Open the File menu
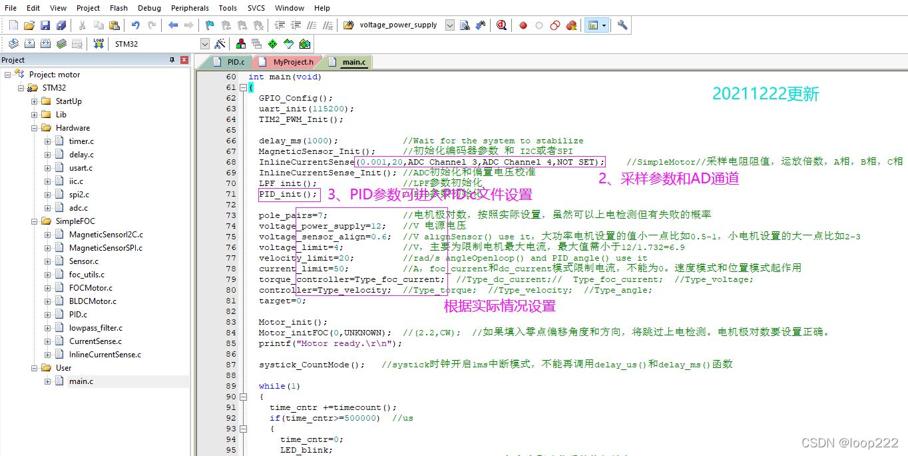 click(x=10, y=8)
